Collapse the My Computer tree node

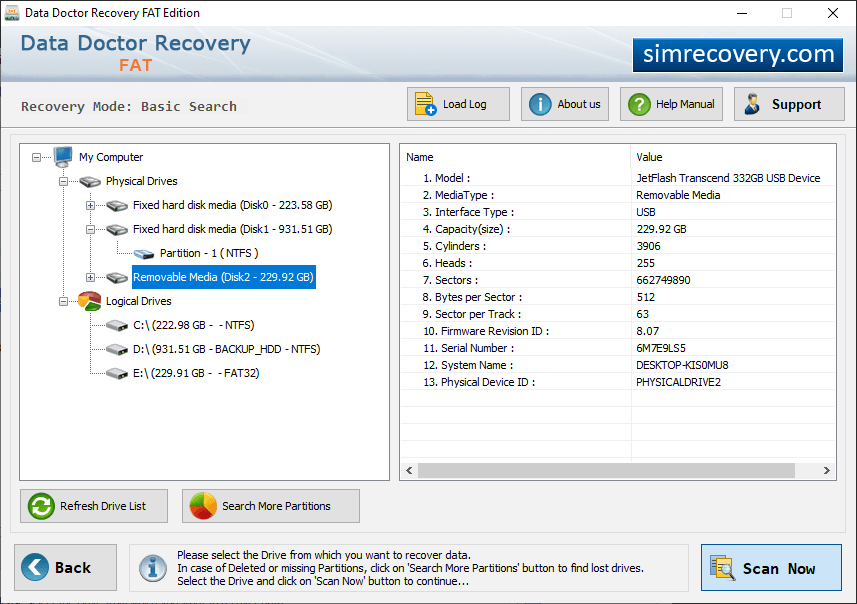37,157
